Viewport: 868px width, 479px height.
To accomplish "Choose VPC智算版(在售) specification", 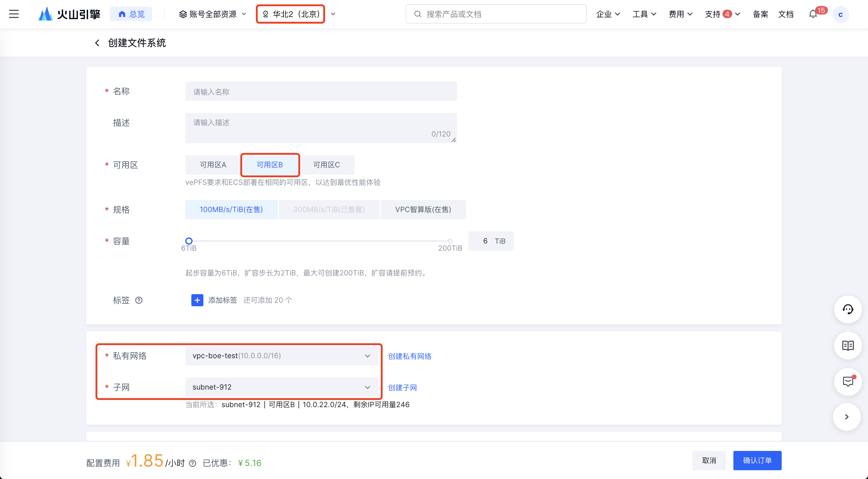I will (423, 209).
